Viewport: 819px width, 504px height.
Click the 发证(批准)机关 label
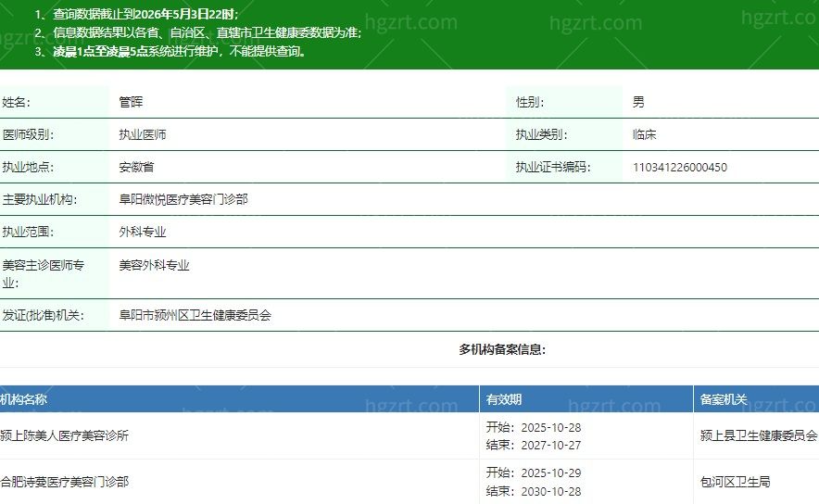tap(43, 315)
